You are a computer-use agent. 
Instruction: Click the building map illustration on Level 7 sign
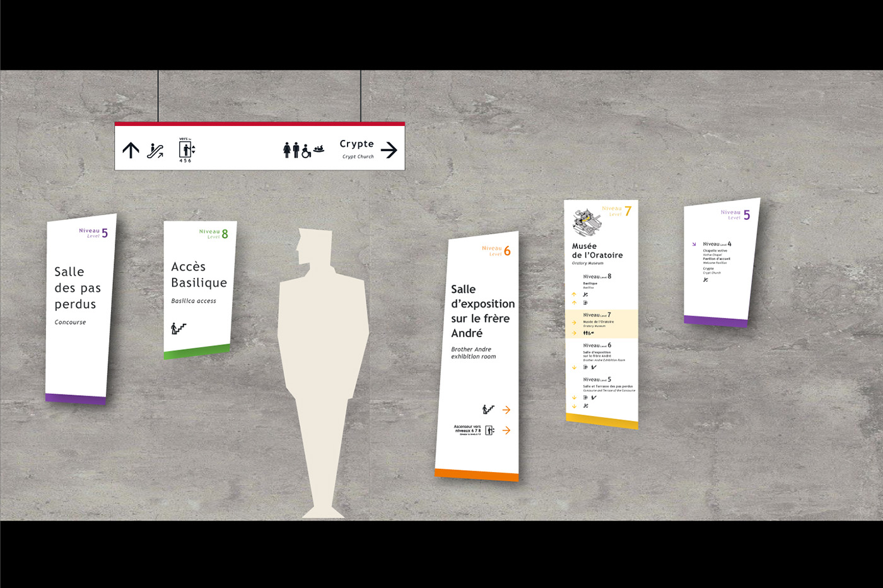pos(587,222)
